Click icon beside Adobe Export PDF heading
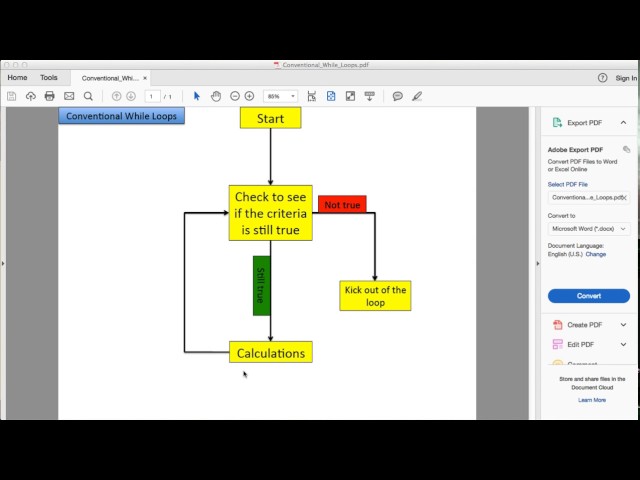Viewport: 640px width, 480px height. pos(627,149)
